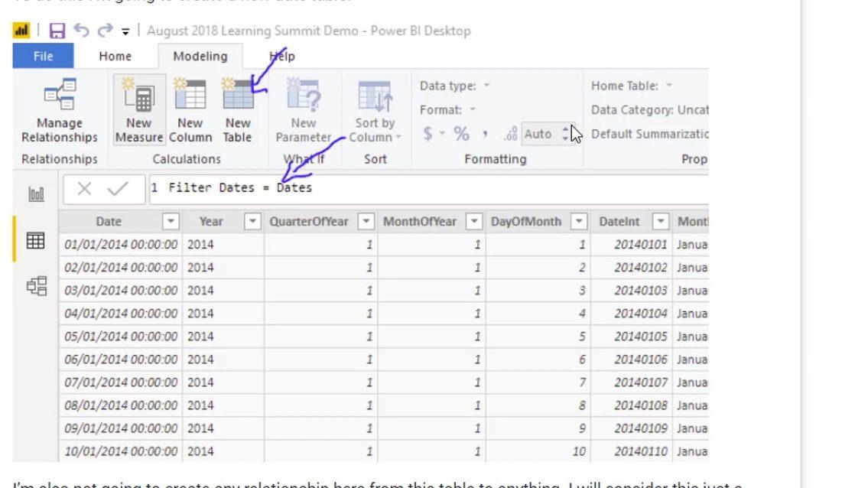Click inside the formula bar text

click(240, 187)
